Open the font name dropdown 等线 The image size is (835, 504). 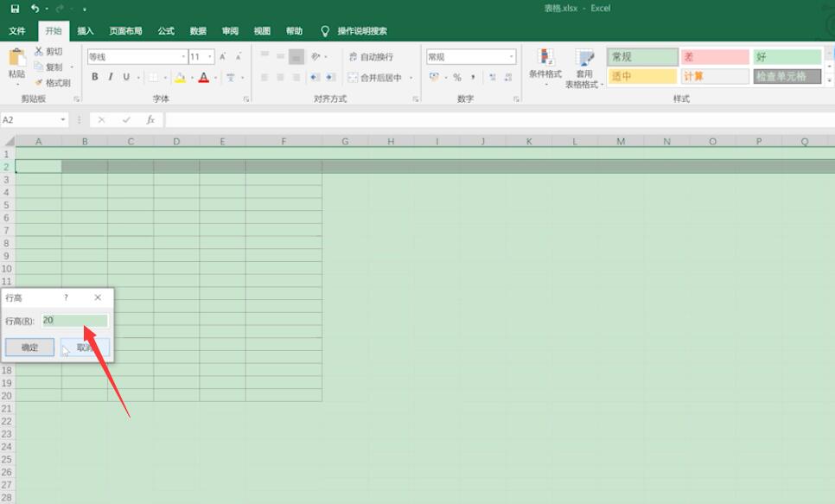click(183, 56)
